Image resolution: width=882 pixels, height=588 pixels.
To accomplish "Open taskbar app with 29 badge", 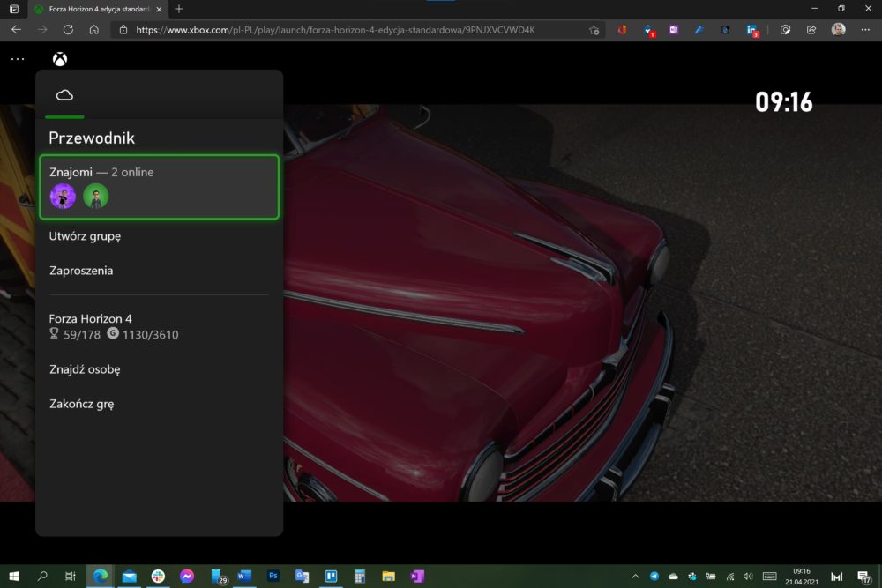I will [x=218, y=577].
